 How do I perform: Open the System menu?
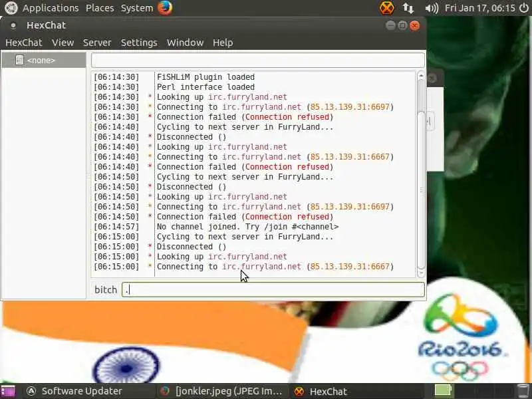coord(137,8)
